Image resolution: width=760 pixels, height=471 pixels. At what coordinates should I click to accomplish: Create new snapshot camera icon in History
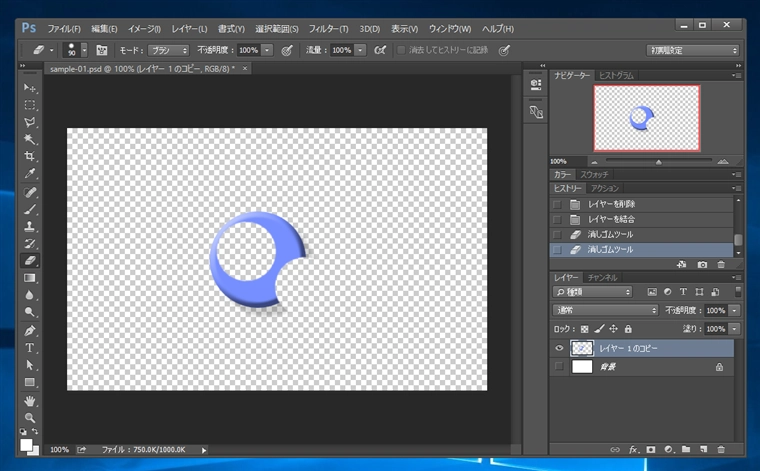point(702,264)
